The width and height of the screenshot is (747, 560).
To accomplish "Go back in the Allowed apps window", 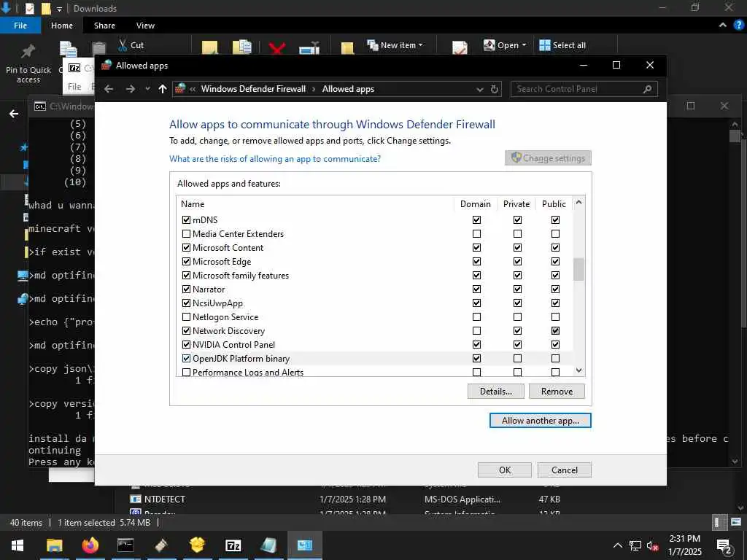I will pos(109,89).
